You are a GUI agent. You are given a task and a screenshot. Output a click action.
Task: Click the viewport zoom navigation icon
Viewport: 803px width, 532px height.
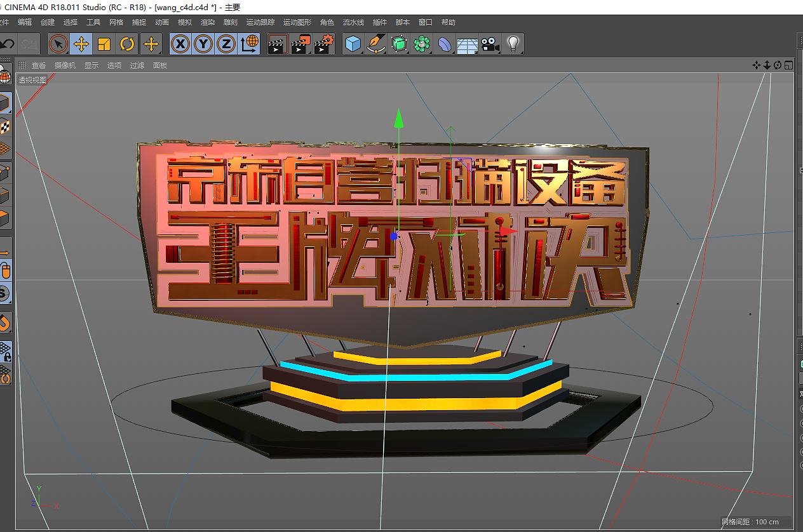pyautogui.click(x=767, y=65)
